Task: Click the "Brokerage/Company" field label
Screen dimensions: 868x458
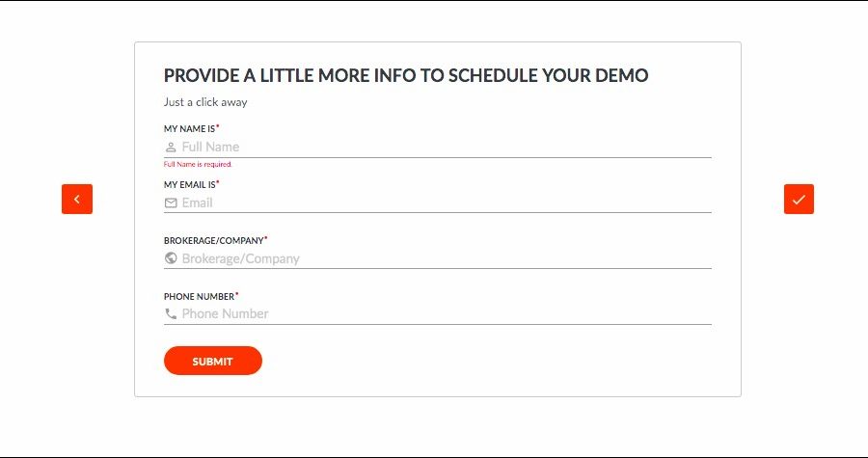Action: pos(213,240)
